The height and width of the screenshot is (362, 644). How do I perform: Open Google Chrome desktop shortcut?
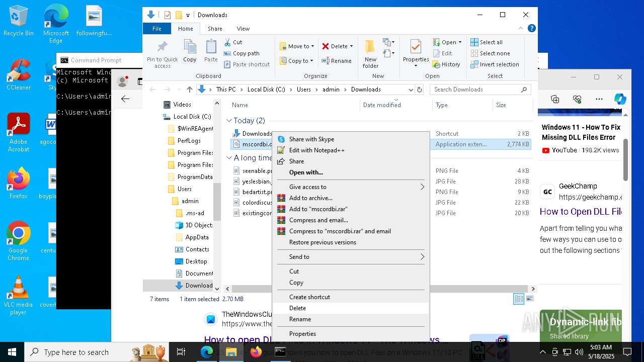[x=18, y=241]
